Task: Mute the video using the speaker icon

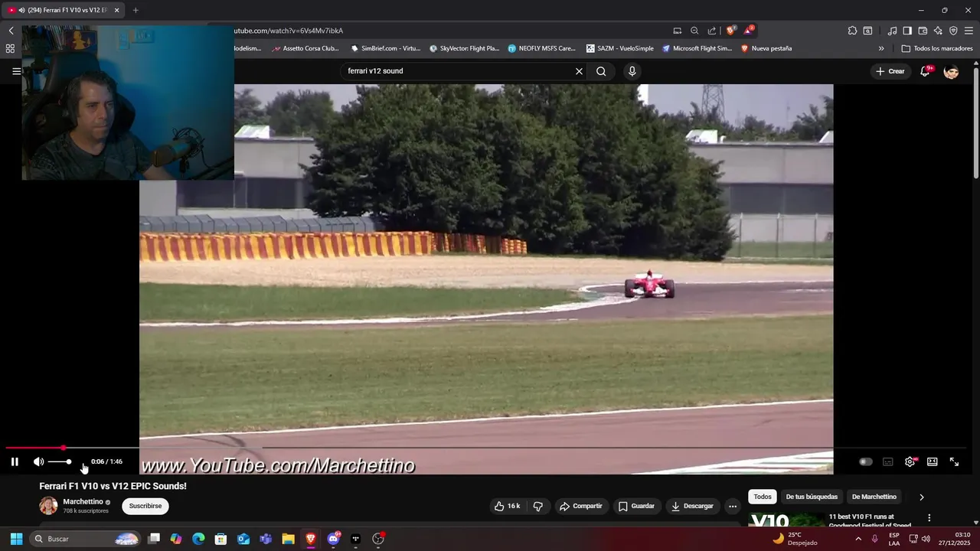Action: (x=38, y=461)
